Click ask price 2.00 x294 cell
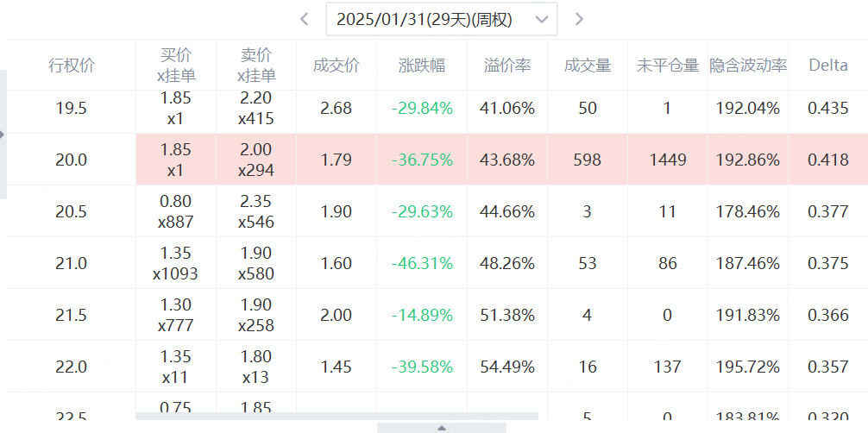This screenshot has height=433, width=868. 256,160
